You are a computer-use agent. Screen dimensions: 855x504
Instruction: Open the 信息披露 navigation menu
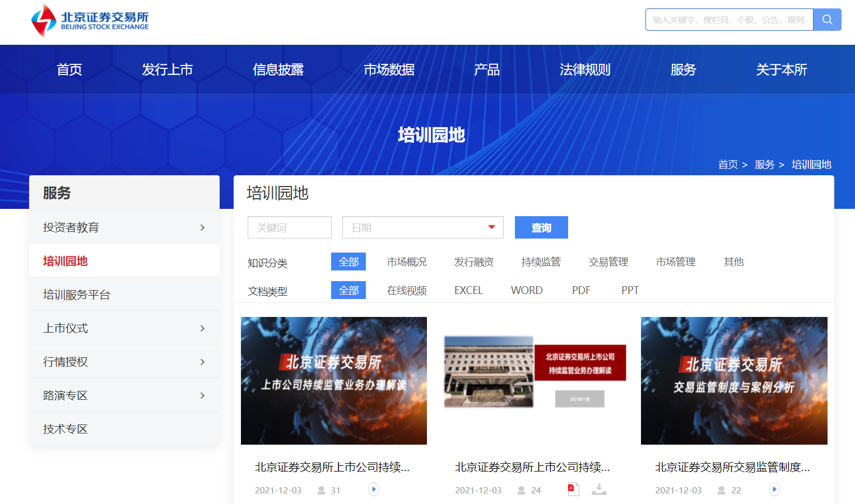pyautogui.click(x=278, y=69)
